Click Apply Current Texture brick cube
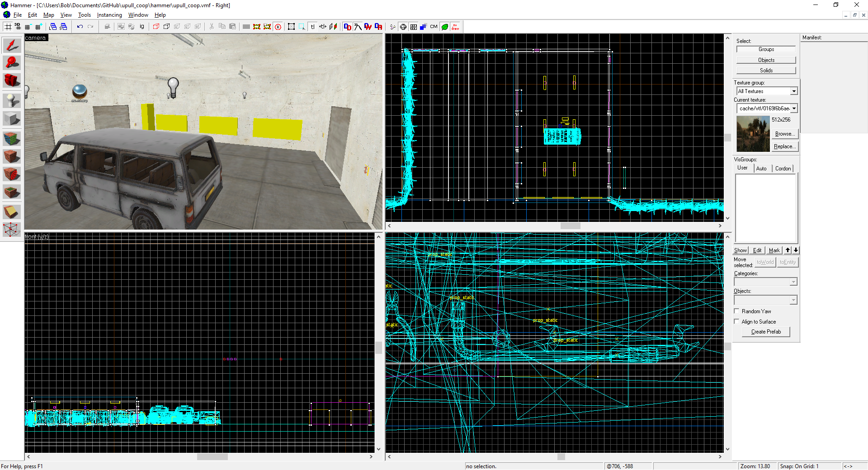Viewport: 868px width, 470px height. point(12,156)
